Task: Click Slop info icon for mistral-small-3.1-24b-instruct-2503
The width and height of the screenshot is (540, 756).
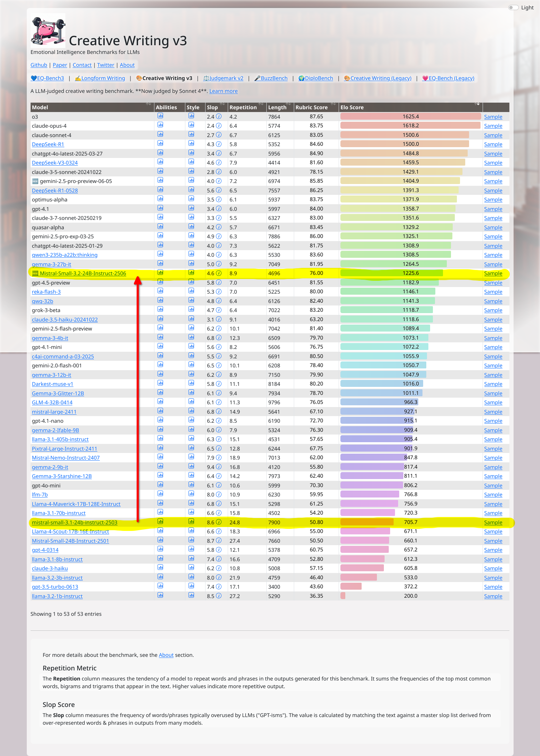Action: [x=219, y=522]
